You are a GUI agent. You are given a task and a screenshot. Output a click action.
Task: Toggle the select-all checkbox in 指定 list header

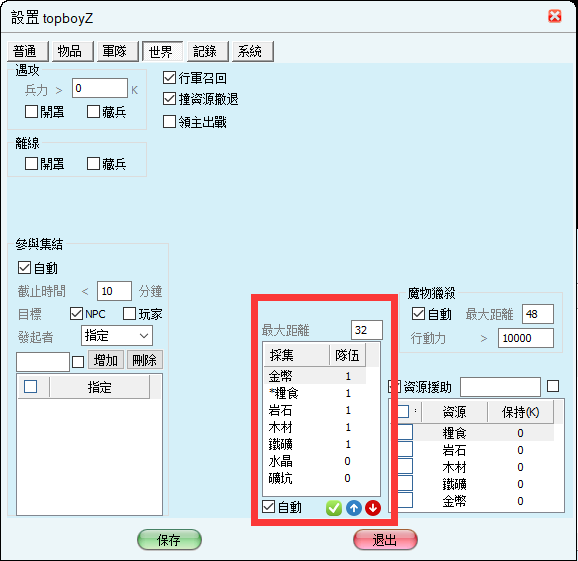31,387
